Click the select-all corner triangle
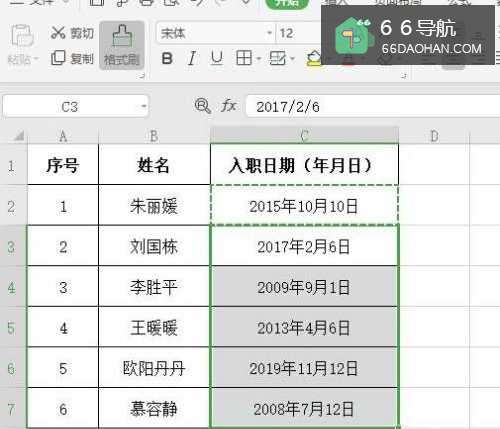This screenshot has height=429, width=500. (18, 136)
